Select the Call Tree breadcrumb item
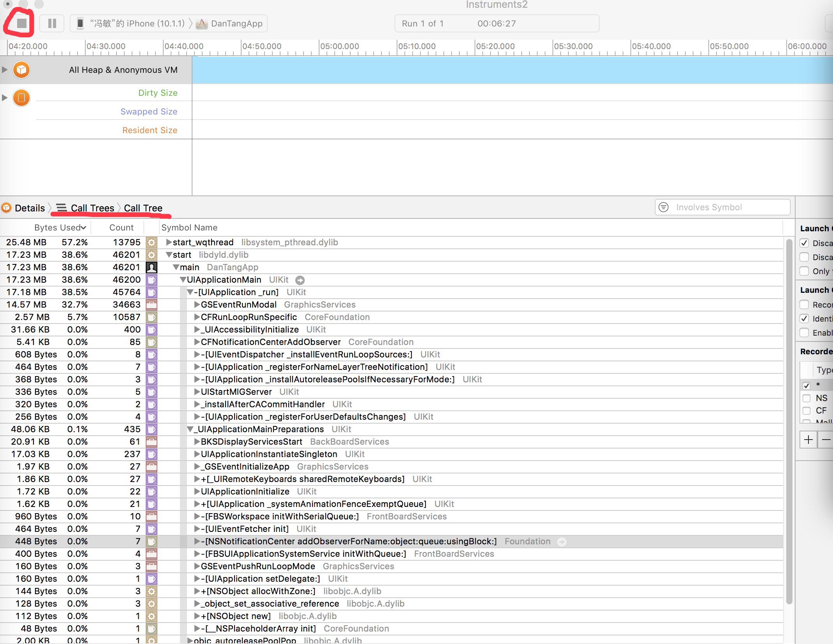 click(143, 208)
